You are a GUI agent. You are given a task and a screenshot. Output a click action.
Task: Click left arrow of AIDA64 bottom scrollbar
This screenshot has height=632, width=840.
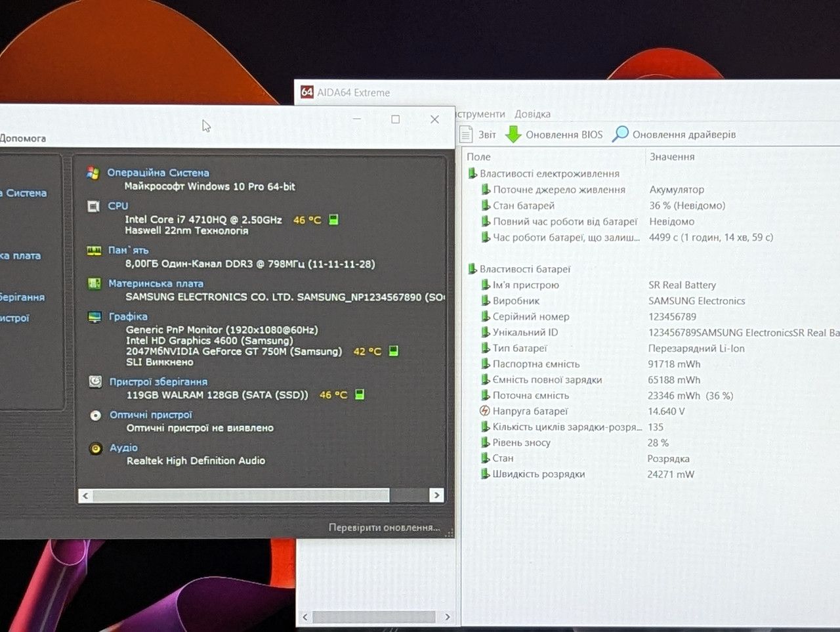304,617
